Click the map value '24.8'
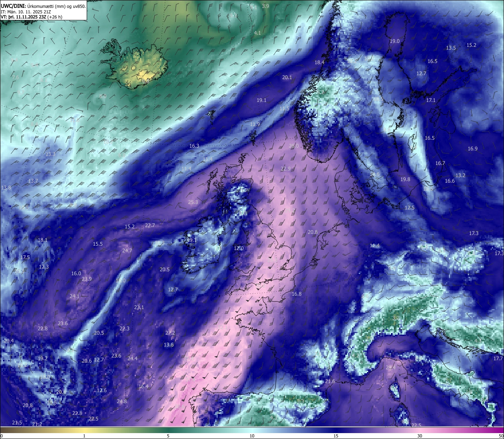Viewport: 504px width, 439px height. [x=122, y=401]
